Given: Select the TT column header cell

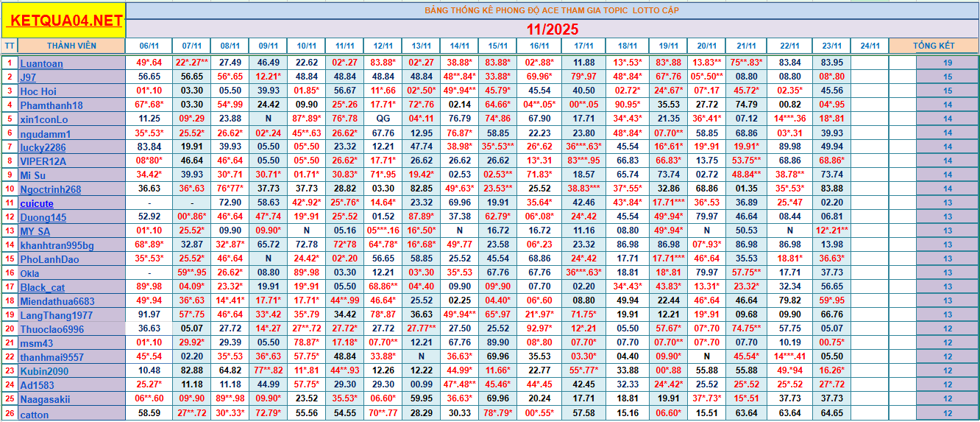Looking at the screenshot, I should pyautogui.click(x=10, y=46).
